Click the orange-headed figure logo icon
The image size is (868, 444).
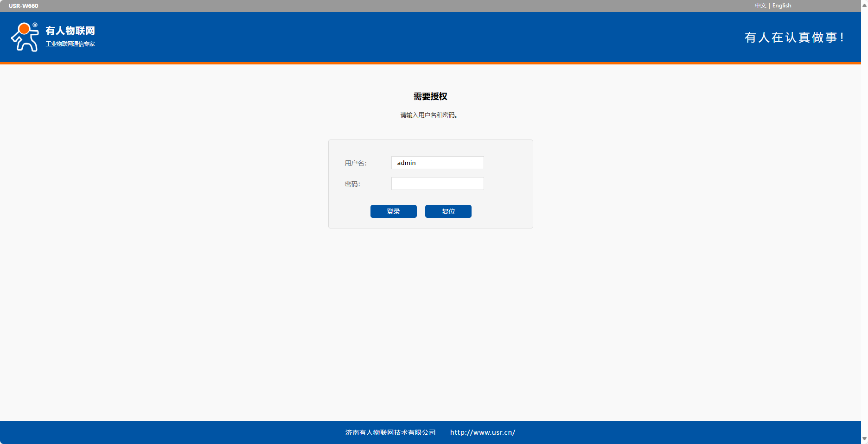pyautogui.click(x=25, y=37)
